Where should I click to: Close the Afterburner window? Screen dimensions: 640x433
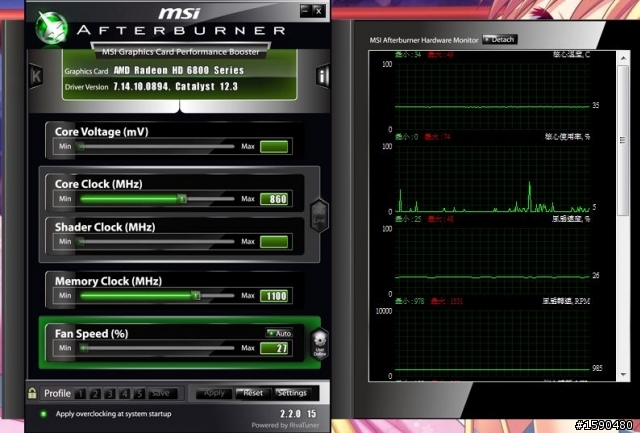[319, 11]
